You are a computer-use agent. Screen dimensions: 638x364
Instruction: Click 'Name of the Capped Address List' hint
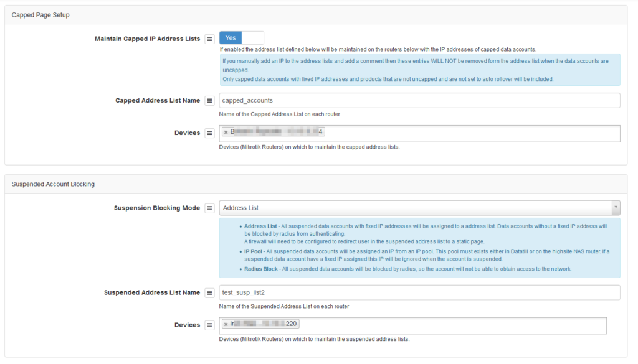pos(280,114)
